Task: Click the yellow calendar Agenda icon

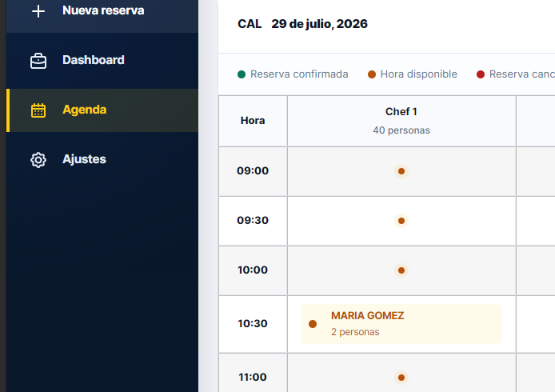Action: coord(38,110)
